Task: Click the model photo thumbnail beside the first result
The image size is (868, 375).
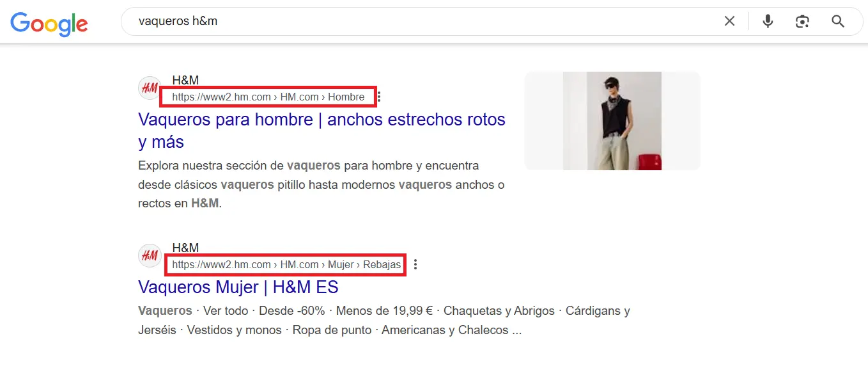Action: click(x=612, y=120)
